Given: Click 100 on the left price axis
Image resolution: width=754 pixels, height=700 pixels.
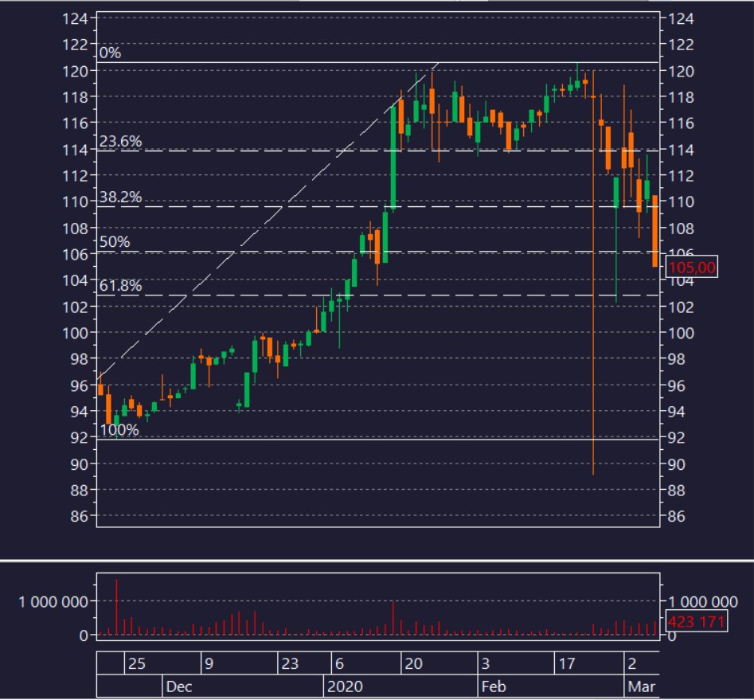Looking at the screenshot, I should (75, 333).
